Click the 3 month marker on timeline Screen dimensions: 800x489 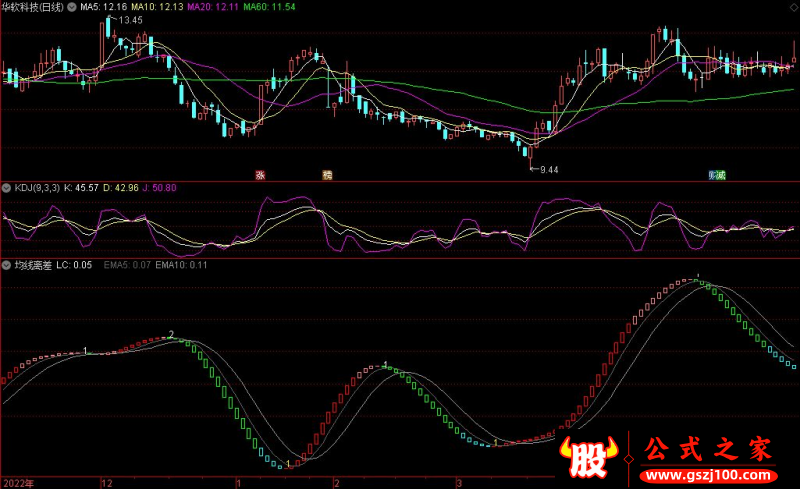459,483
